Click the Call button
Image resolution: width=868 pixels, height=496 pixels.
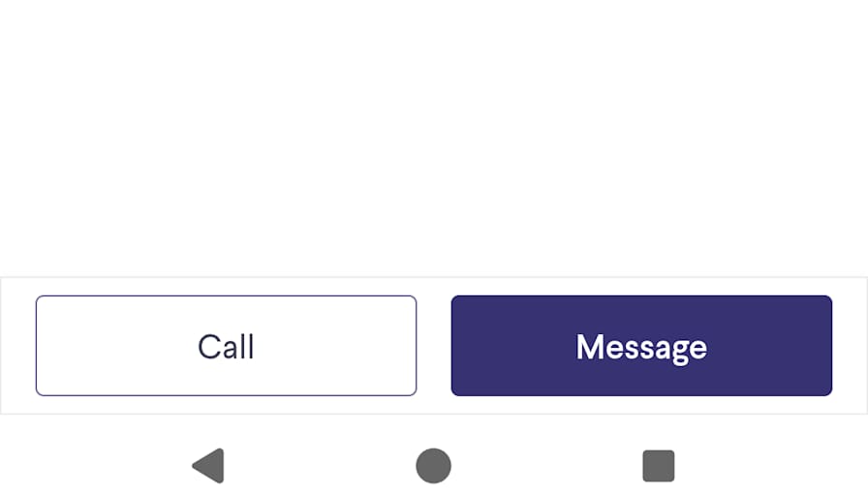click(226, 346)
